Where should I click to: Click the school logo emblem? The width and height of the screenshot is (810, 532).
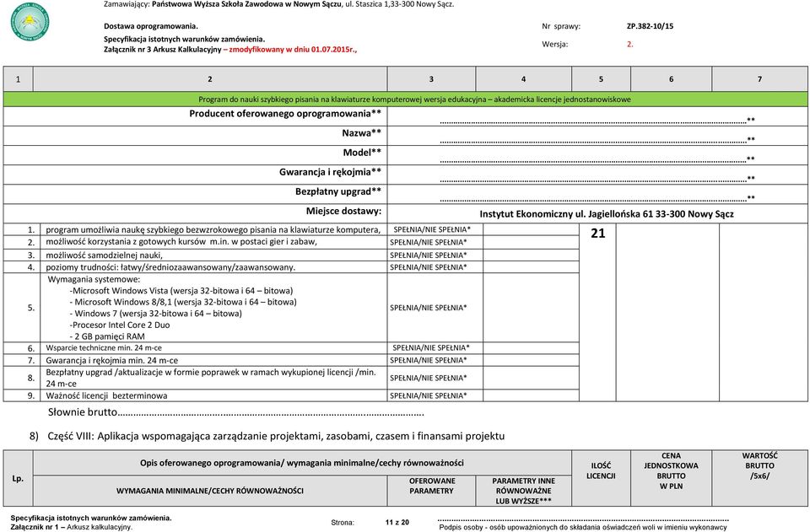[x=30, y=21]
